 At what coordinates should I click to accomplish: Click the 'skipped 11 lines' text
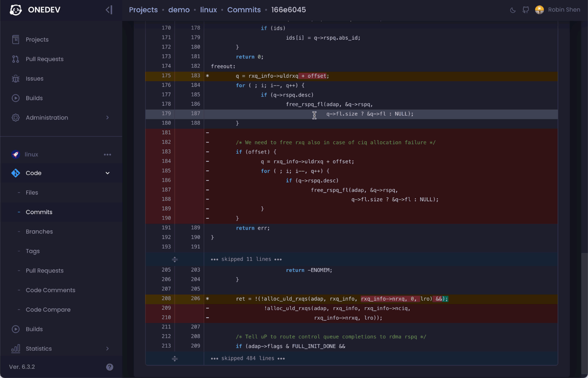[246, 259]
